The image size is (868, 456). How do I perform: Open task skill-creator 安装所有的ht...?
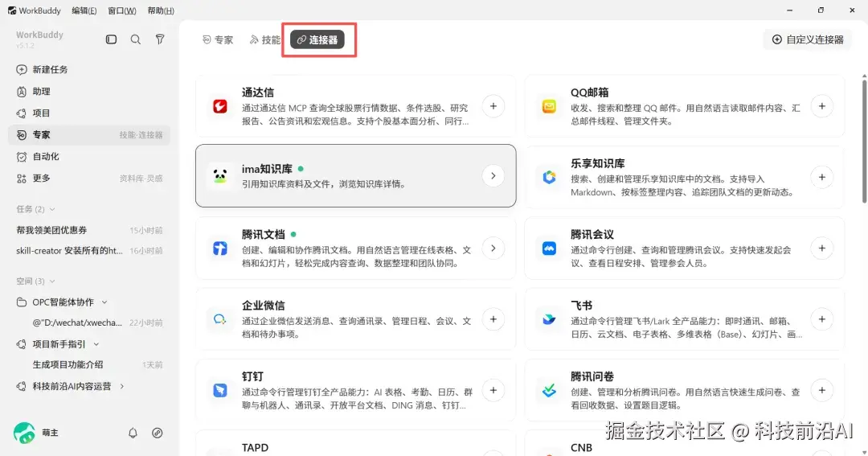tap(88, 251)
